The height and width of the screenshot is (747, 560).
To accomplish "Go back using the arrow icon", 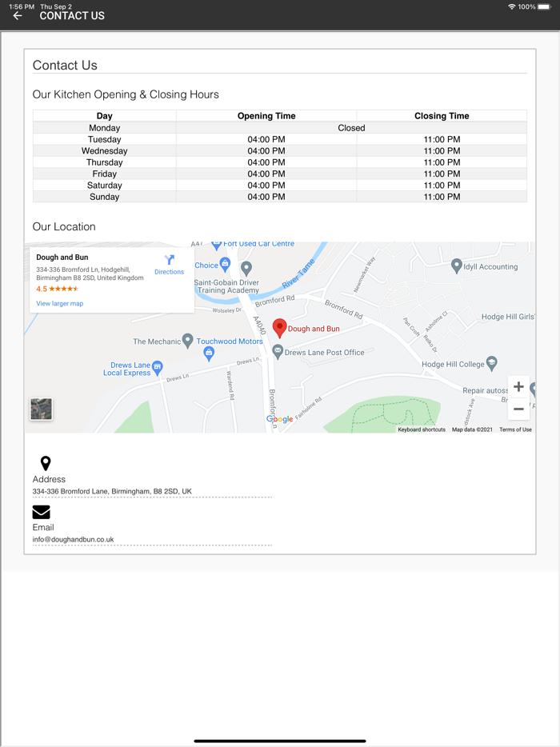I will (18, 16).
